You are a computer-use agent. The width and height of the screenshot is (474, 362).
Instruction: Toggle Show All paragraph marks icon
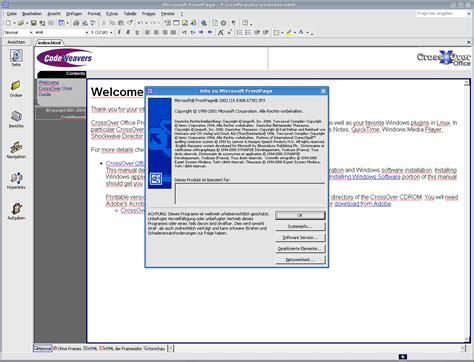pos(233,23)
